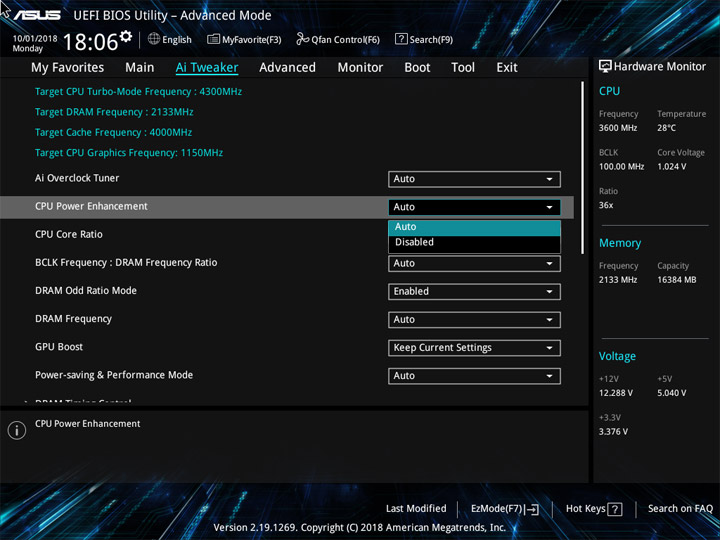720x540 pixels.
Task: Click the 3.376 V reading
Action: [x=613, y=432]
